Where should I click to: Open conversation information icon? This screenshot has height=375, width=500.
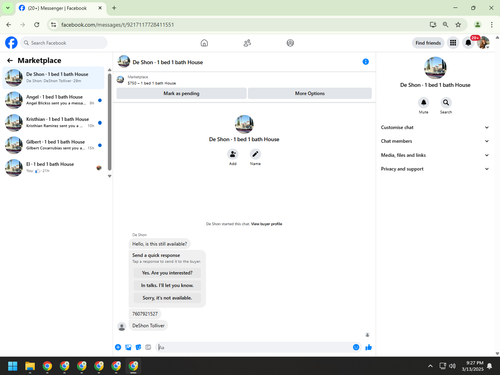366,62
